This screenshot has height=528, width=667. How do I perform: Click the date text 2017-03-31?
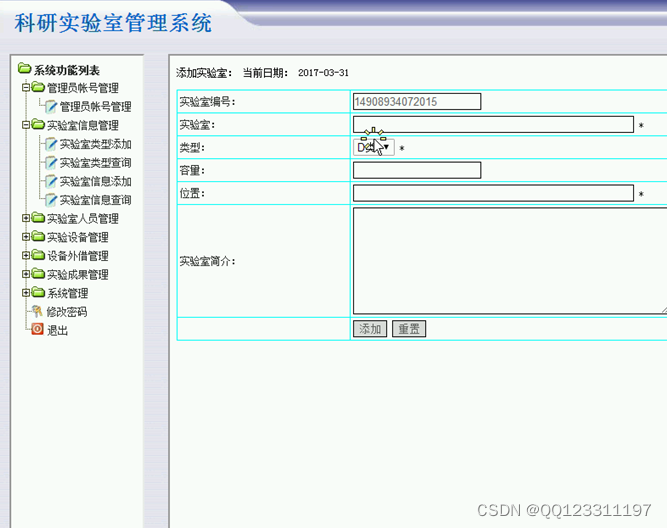coord(323,73)
